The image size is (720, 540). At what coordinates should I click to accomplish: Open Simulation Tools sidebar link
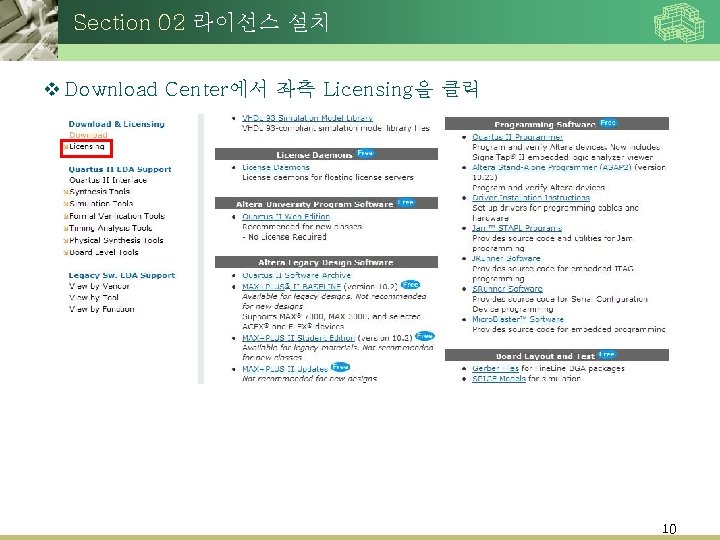pyautogui.click(x=101, y=203)
